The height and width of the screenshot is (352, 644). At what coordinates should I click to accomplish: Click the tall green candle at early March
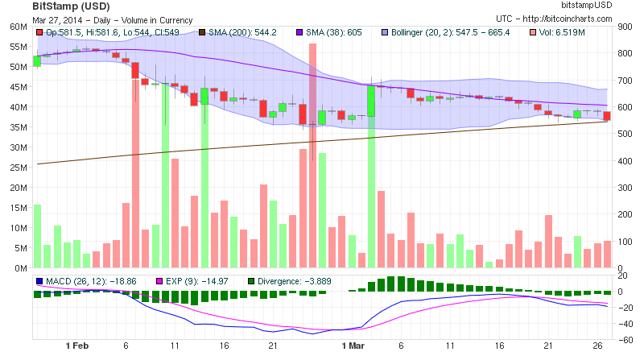pos(371,101)
